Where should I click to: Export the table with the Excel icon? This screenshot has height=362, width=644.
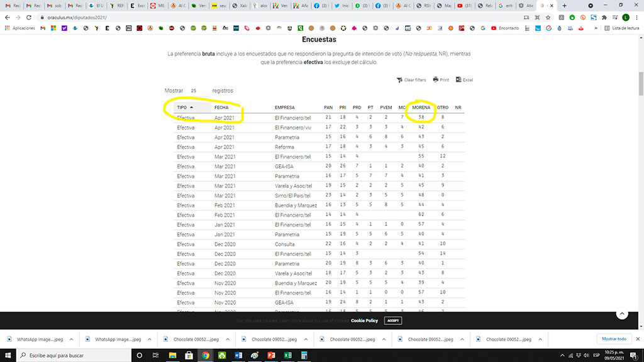click(458, 80)
